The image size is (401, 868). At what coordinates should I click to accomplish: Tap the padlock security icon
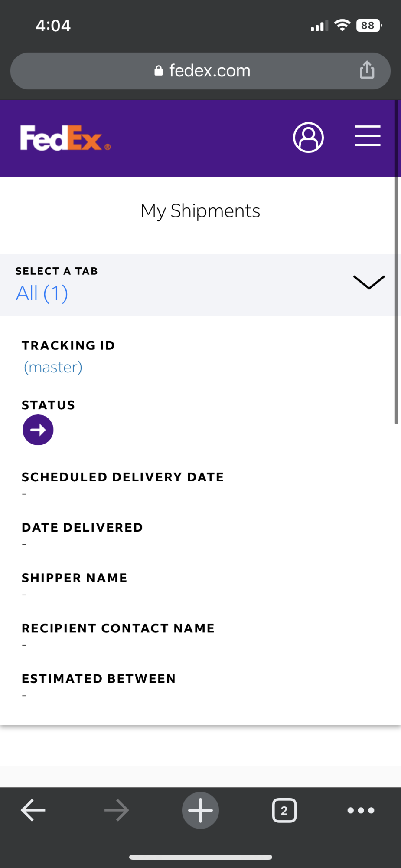(x=159, y=70)
